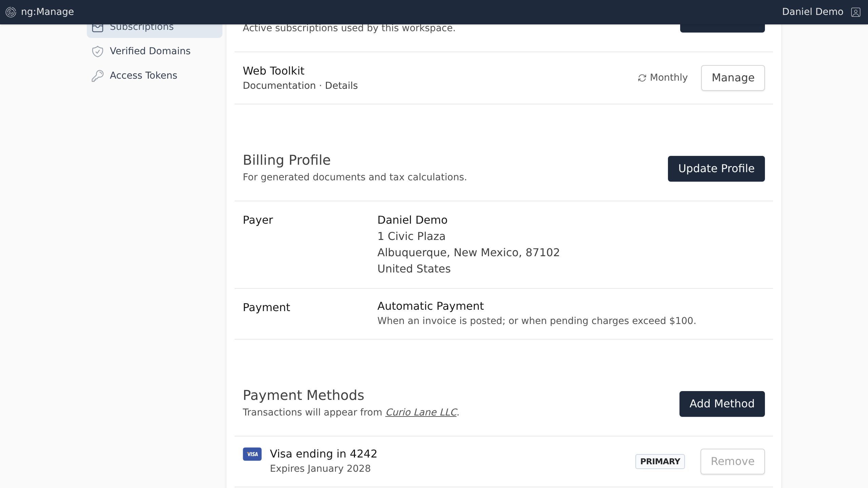Screen dimensions: 868x488
Task: Manage the Web Toolkit subscription
Action: pos(733,78)
